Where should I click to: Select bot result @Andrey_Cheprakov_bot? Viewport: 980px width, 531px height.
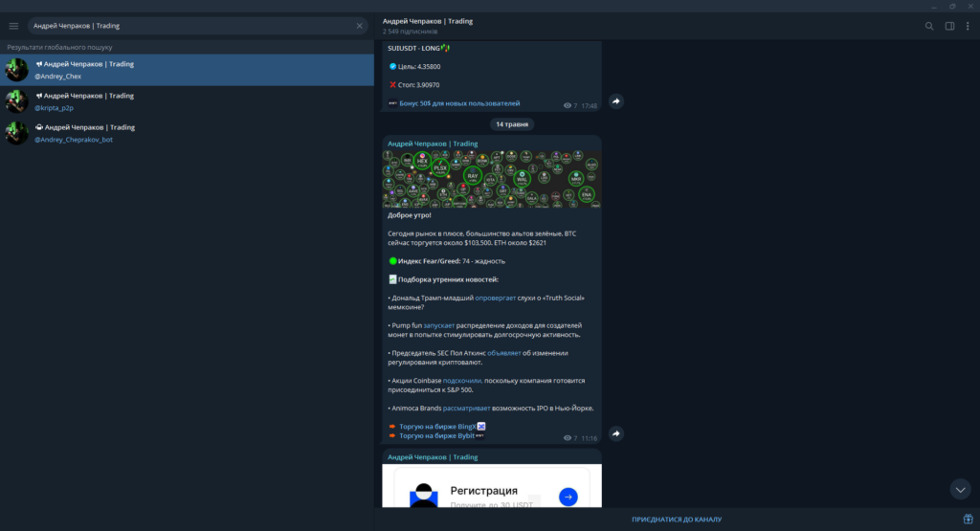pyautogui.click(x=187, y=133)
